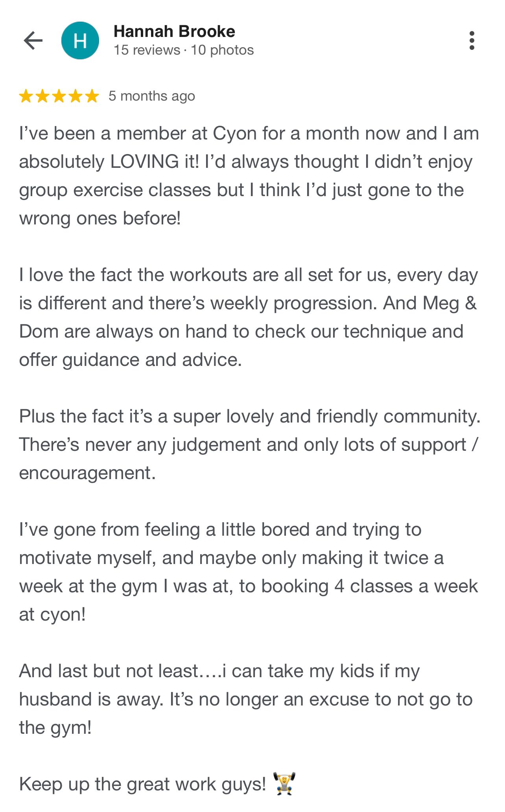Open the three-dot more options menu

pos(472,40)
